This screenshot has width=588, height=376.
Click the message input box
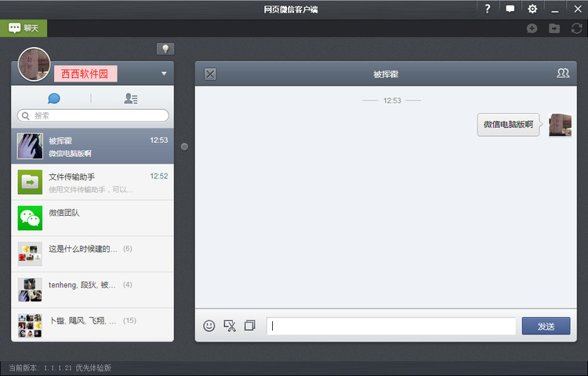[x=391, y=326]
